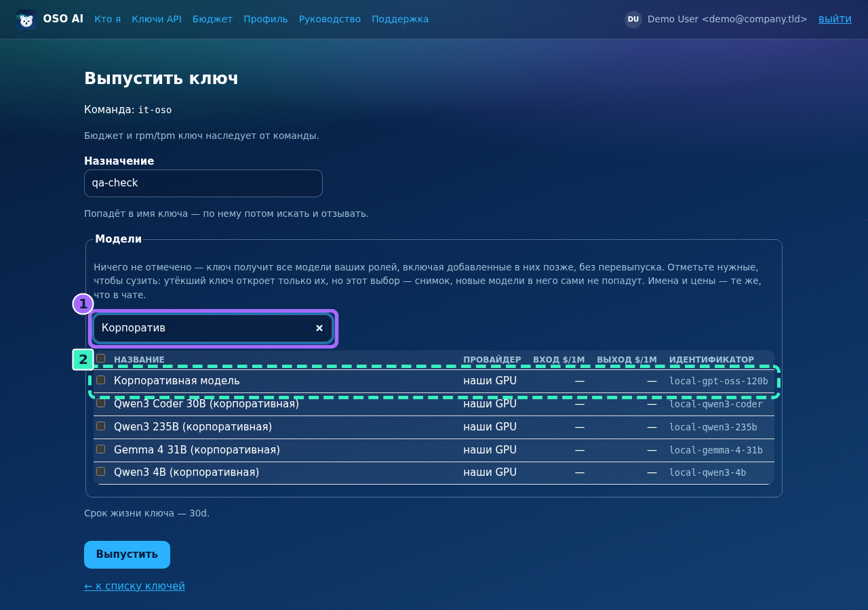Click identifier local-gemma-4-31b
This screenshot has width=868, height=610.
coord(716,450)
